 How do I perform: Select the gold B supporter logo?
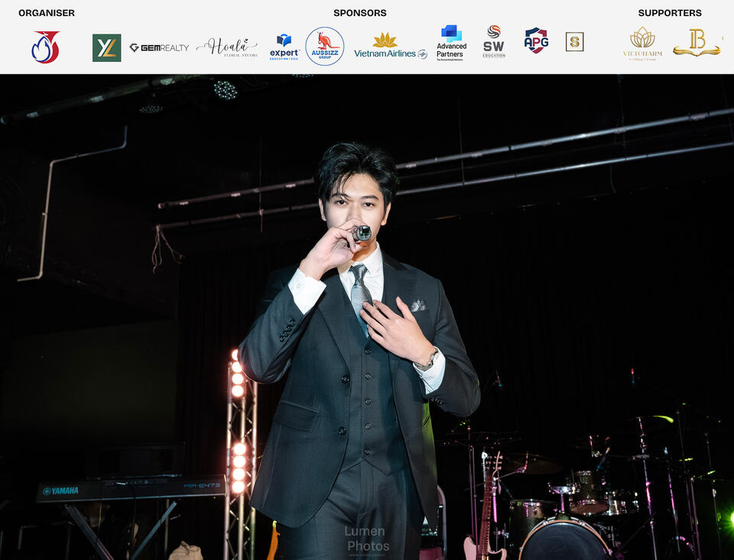697,43
